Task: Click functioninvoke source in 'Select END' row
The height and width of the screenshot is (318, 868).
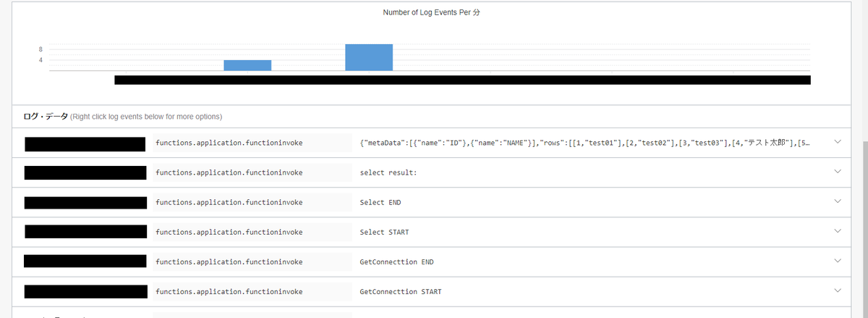Action: tap(229, 203)
